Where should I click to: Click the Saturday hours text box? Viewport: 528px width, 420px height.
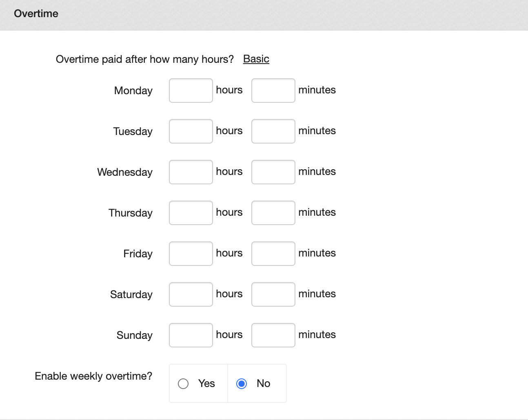(191, 294)
